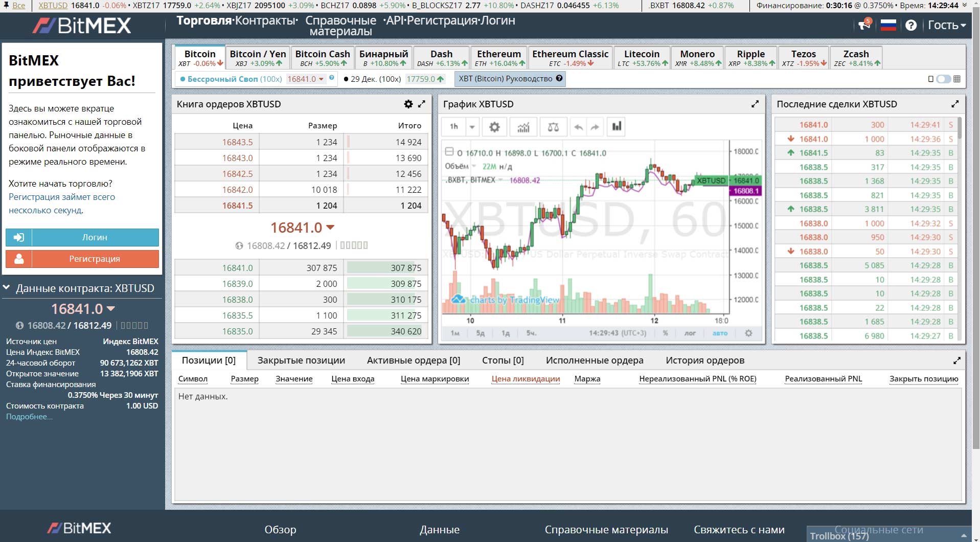Switch to the История ордеров tab
This screenshot has width=980, height=542.
click(705, 360)
